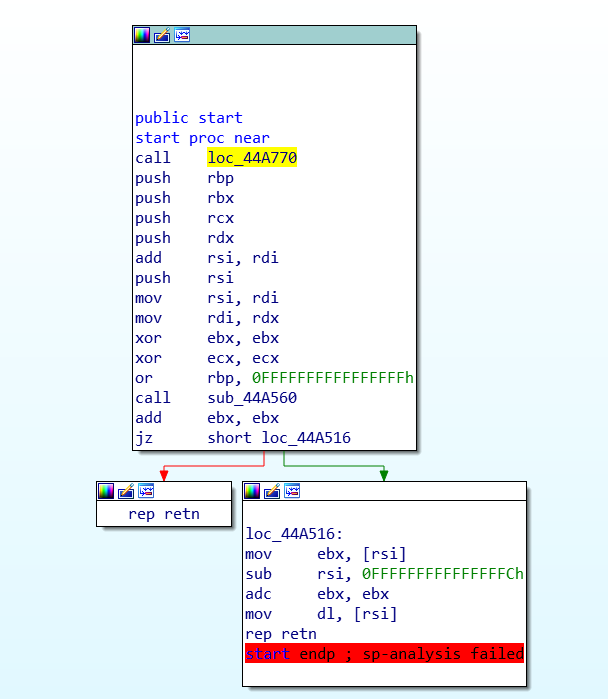Click the 'push rcx' instruction
This screenshot has height=699, width=608.
(x=185, y=218)
